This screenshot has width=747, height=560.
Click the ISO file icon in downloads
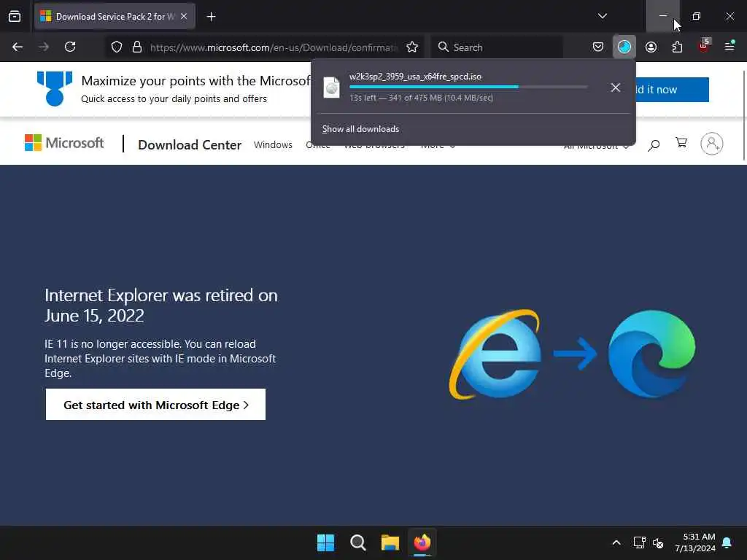pyautogui.click(x=332, y=87)
